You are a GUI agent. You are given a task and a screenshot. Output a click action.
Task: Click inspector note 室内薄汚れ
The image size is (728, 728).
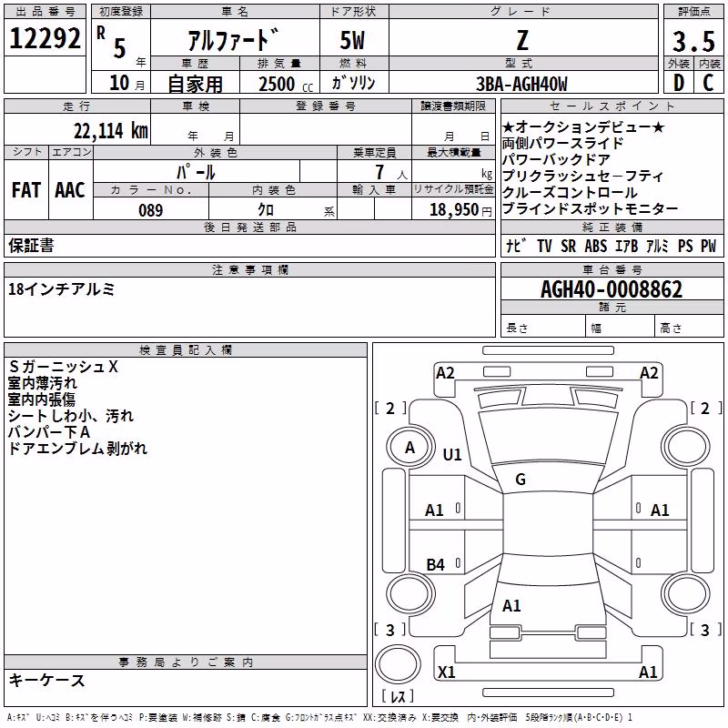(42, 382)
